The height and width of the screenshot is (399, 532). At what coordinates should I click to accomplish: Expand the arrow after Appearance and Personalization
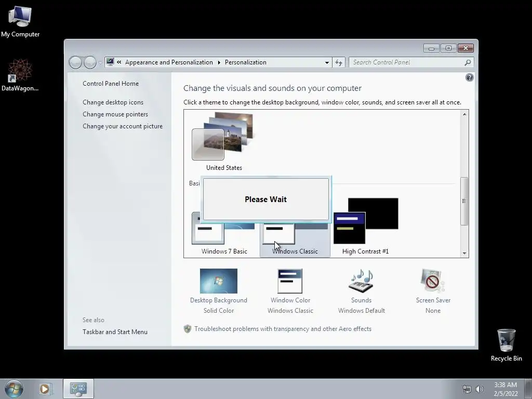(x=219, y=62)
